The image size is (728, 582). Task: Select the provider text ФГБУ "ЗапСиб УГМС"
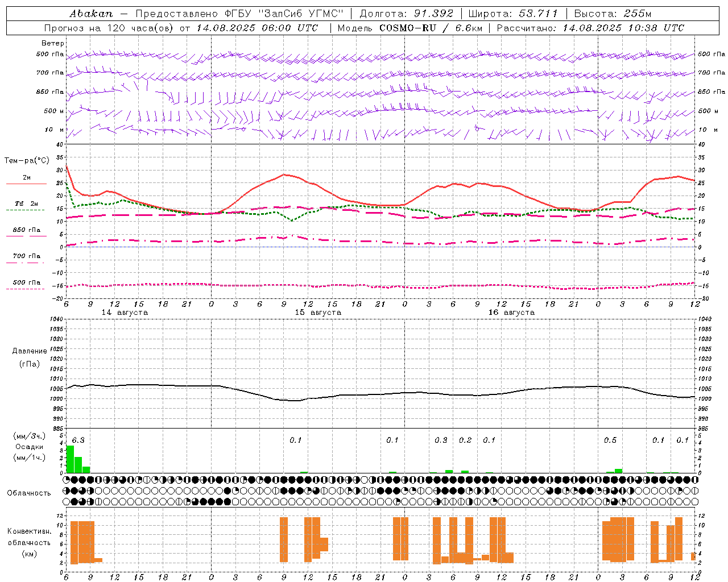285,14
